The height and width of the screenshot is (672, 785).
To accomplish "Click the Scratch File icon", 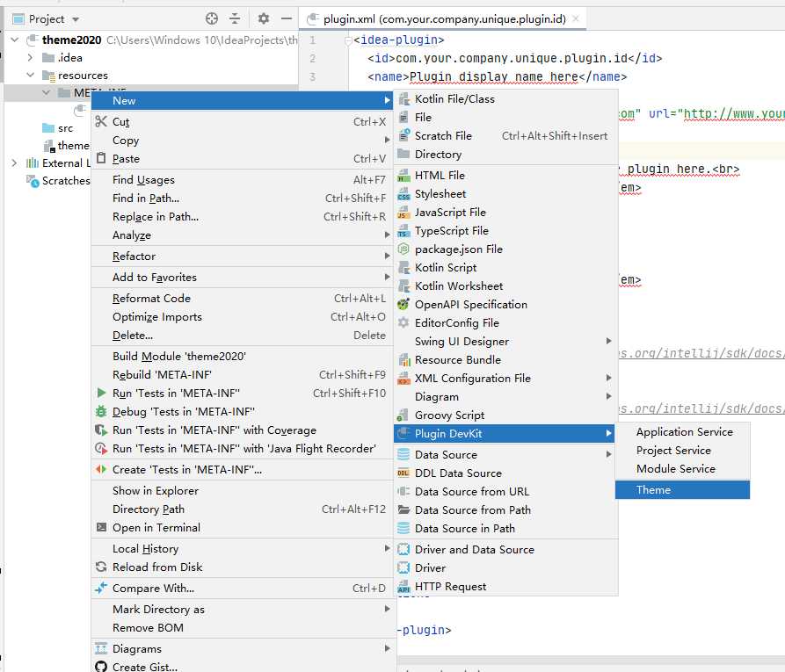I will tap(403, 135).
